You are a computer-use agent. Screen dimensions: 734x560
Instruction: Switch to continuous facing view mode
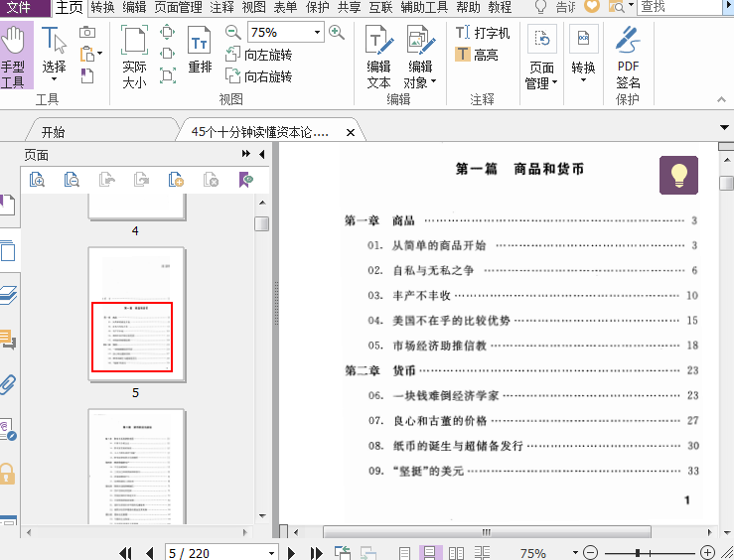[482, 553]
